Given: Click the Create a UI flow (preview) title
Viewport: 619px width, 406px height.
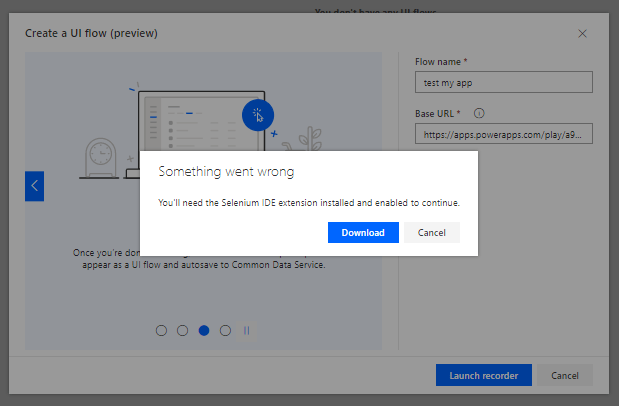Looking at the screenshot, I should (x=91, y=34).
